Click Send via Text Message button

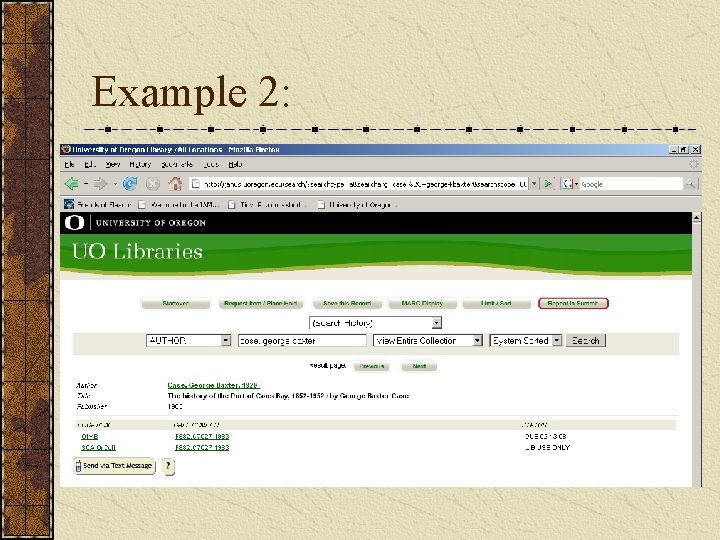coord(114,466)
